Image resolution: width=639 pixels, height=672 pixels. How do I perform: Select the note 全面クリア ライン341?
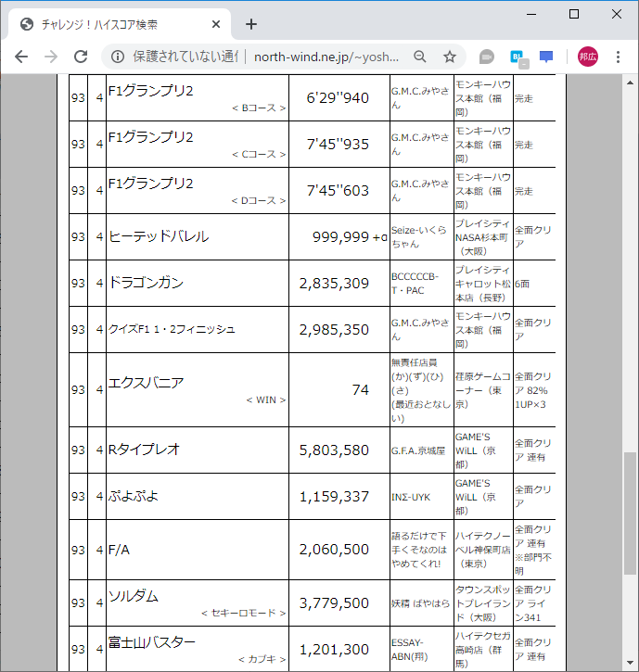(x=533, y=603)
